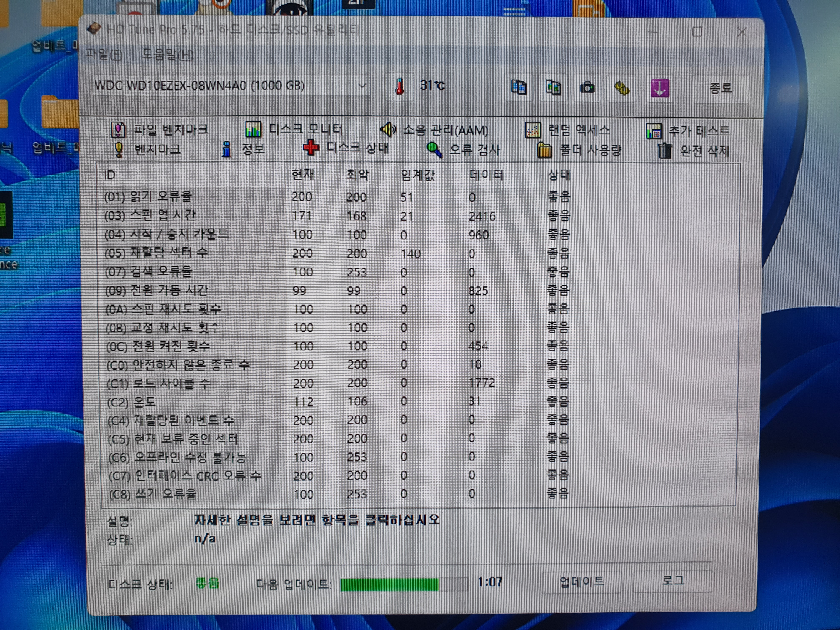Screen dimensions: 840x630
Task: Select the (0C) 전원 켜진 횟수 row
Action: 418,346
